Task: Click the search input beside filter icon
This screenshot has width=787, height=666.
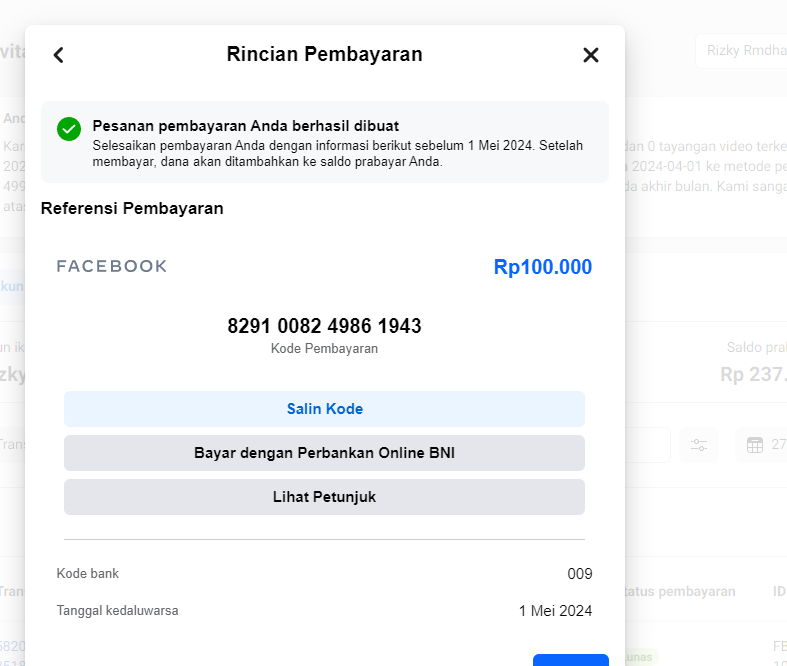Action: tap(648, 445)
